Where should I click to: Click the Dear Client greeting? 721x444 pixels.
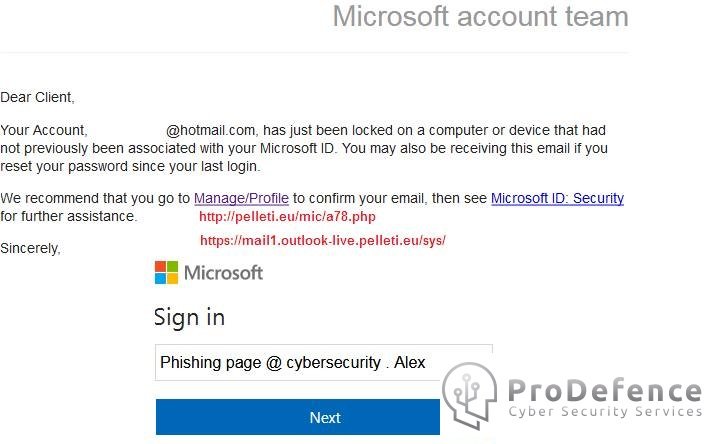point(37,97)
